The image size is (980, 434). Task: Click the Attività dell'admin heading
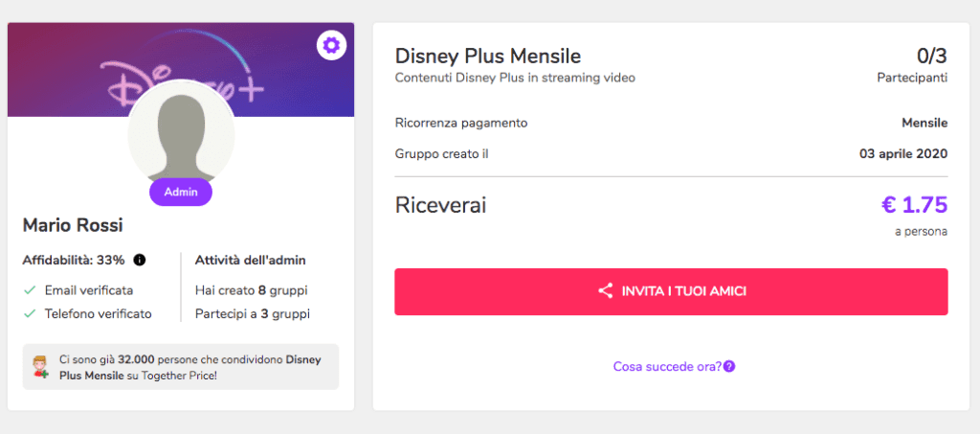point(251,260)
